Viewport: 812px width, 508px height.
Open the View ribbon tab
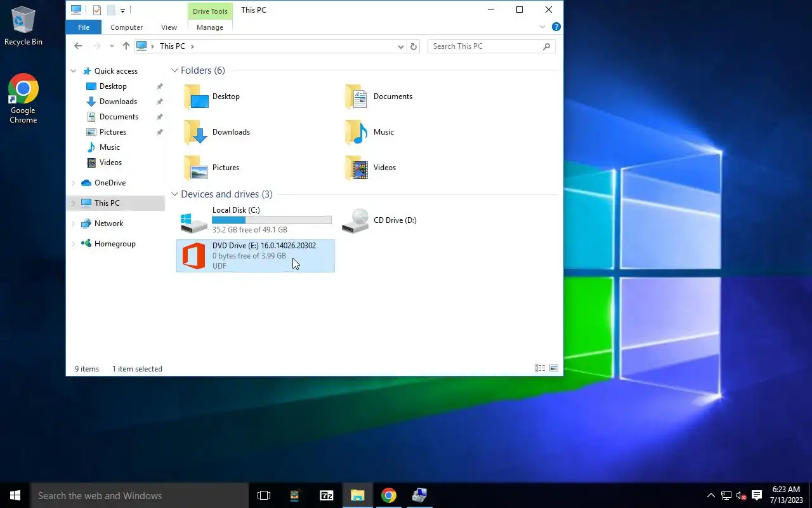pyautogui.click(x=169, y=27)
